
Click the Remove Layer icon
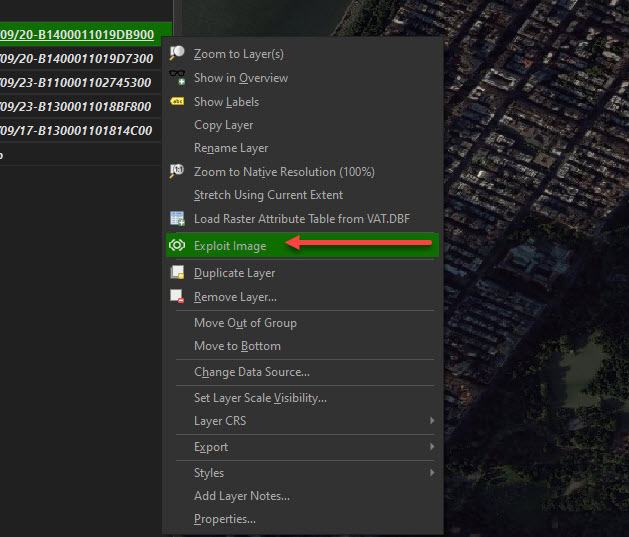coord(177,297)
